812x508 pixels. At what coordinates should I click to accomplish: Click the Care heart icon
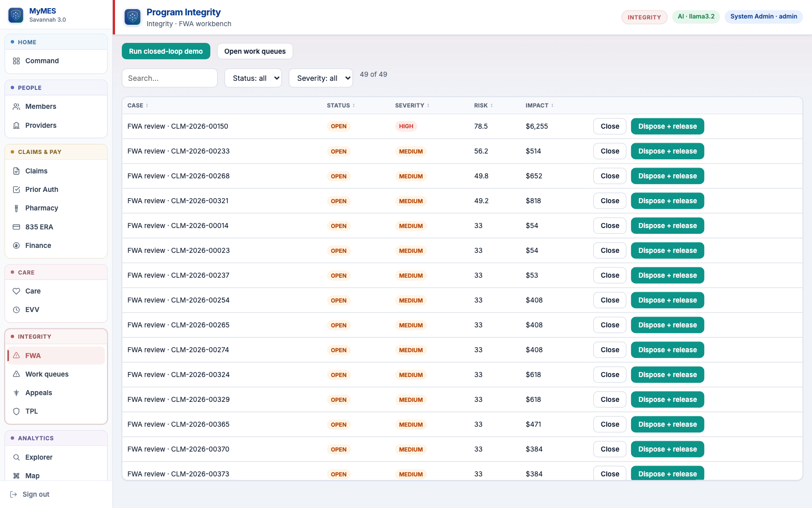pyautogui.click(x=16, y=291)
